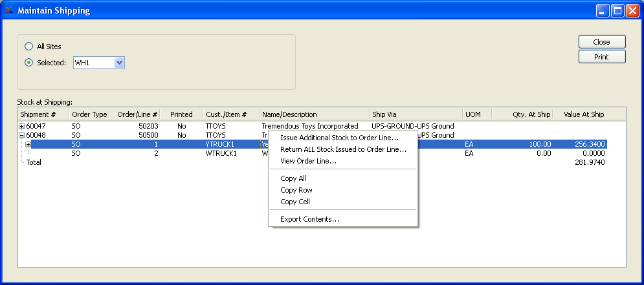This screenshot has height=285, width=644.
Task: Click the xTuple app icon in title bar
Action: click(9, 10)
